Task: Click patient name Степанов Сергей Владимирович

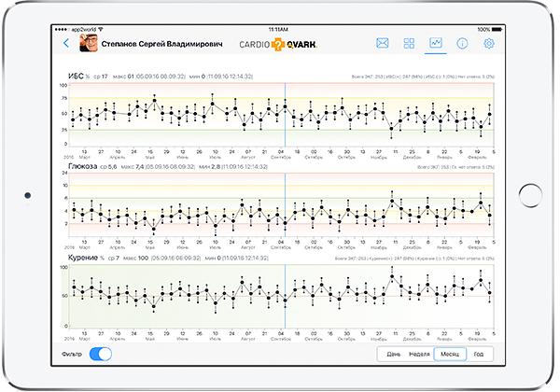Action: (x=161, y=44)
